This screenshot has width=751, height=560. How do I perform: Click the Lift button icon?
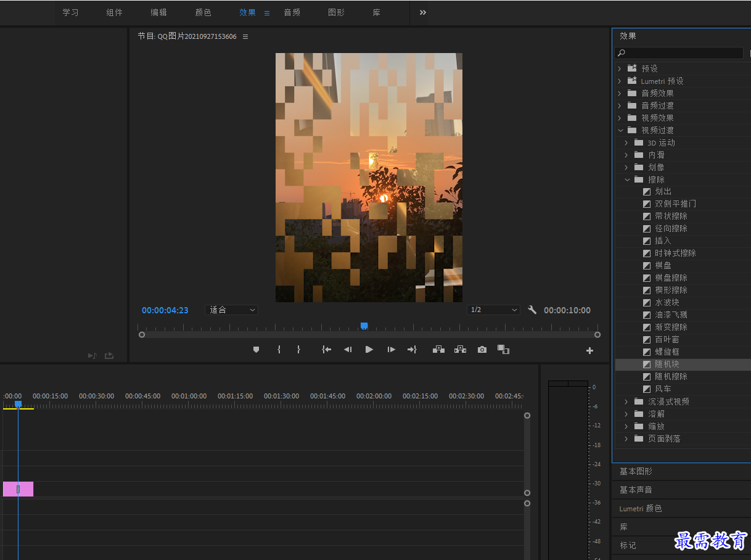(x=438, y=350)
